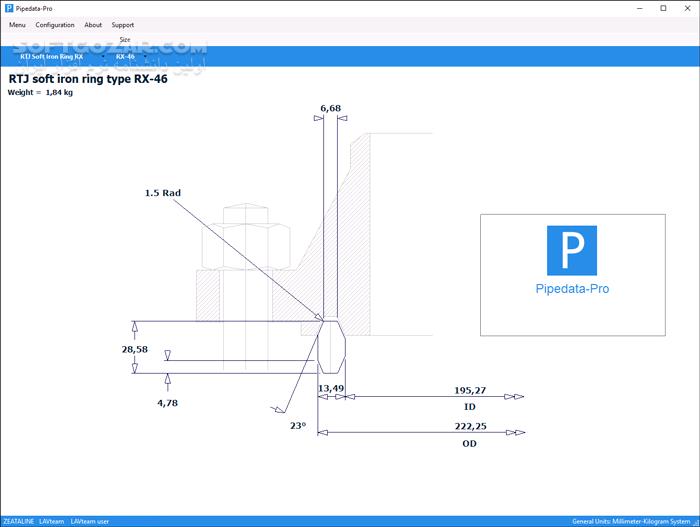Maximize the Pipedata-Pro window
This screenshot has height=527, width=700.
point(663,8)
